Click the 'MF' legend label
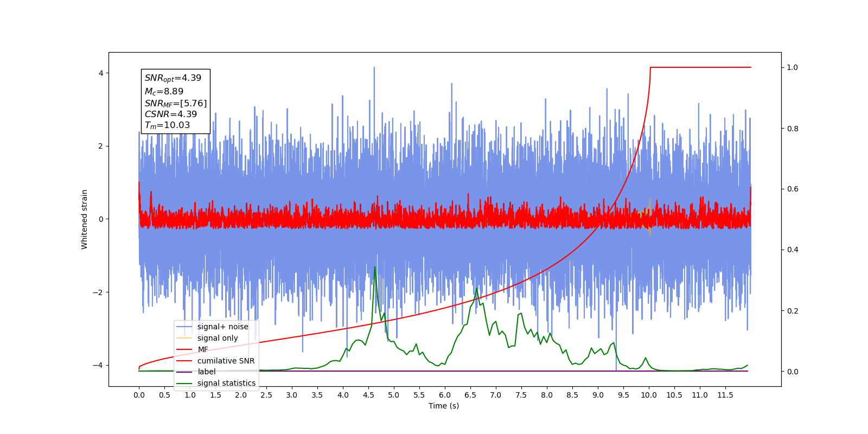This screenshot has height=434, width=868. [x=203, y=349]
